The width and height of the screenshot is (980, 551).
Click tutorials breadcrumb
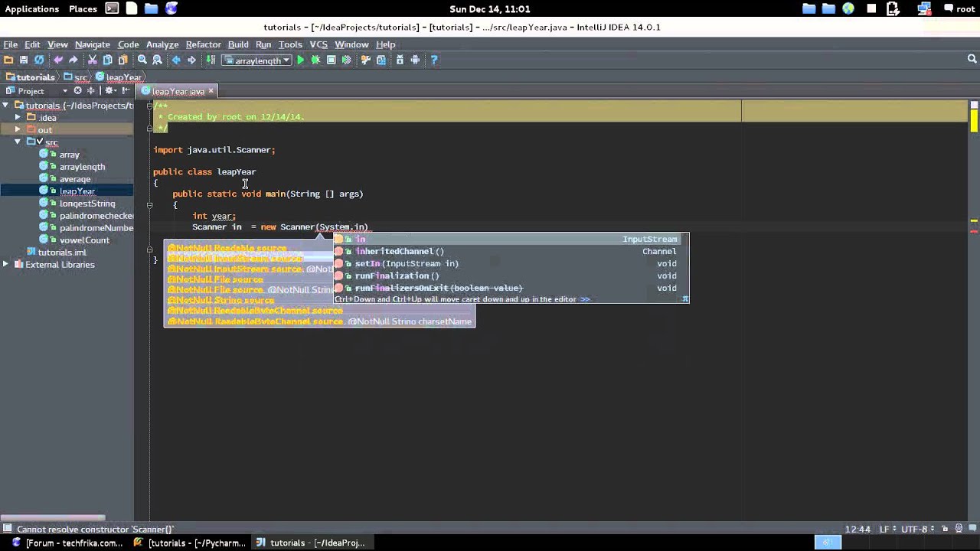coord(31,77)
